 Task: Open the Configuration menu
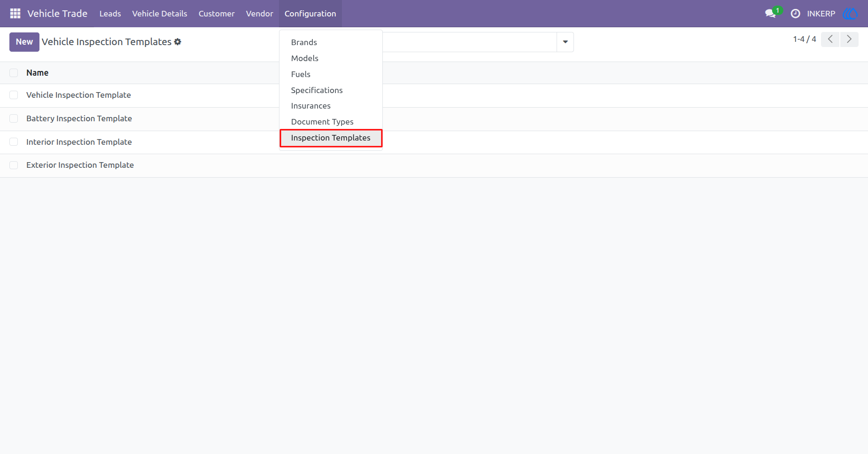point(310,14)
